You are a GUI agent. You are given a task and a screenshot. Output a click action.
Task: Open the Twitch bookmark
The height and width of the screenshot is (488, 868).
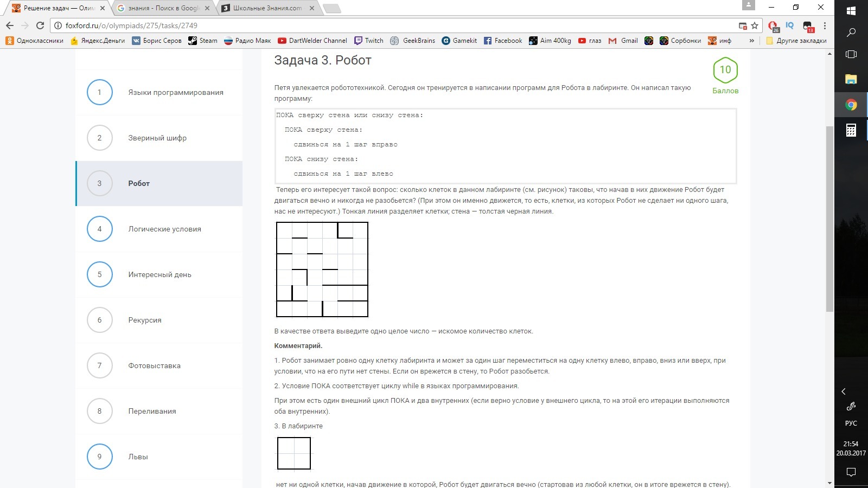(369, 41)
